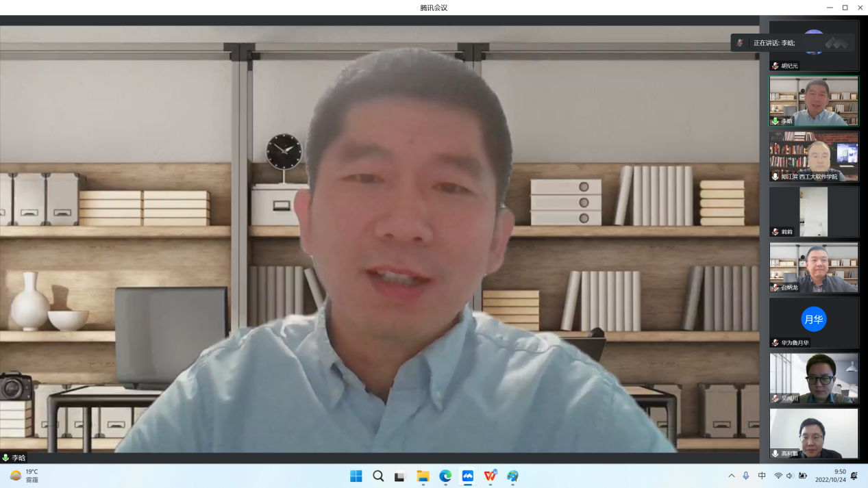868x488 pixels.
Task: Click the Tencent Meeting taskbar icon
Action: [x=468, y=476]
